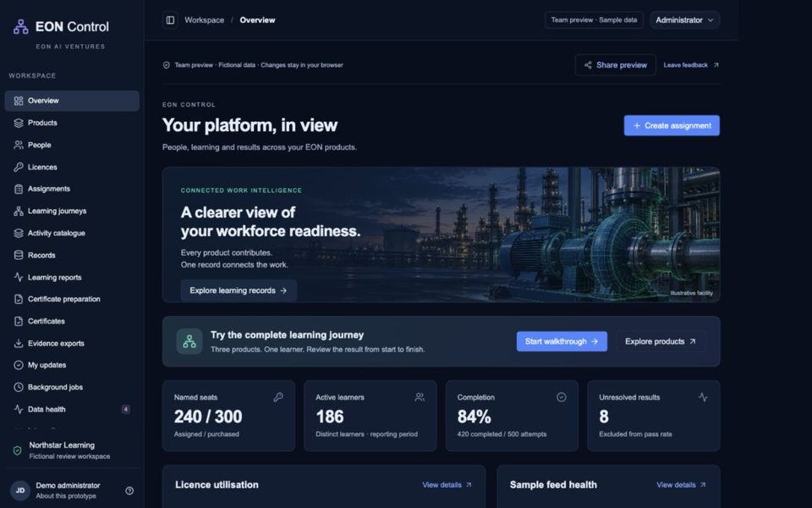Image resolution: width=812 pixels, height=508 pixels.
Task: Click the Active learners 186 value
Action: click(x=329, y=417)
